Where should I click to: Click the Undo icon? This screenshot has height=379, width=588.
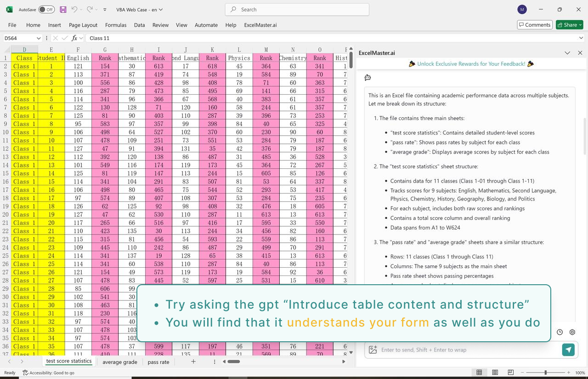pyautogui.click(x=73, y=9)
